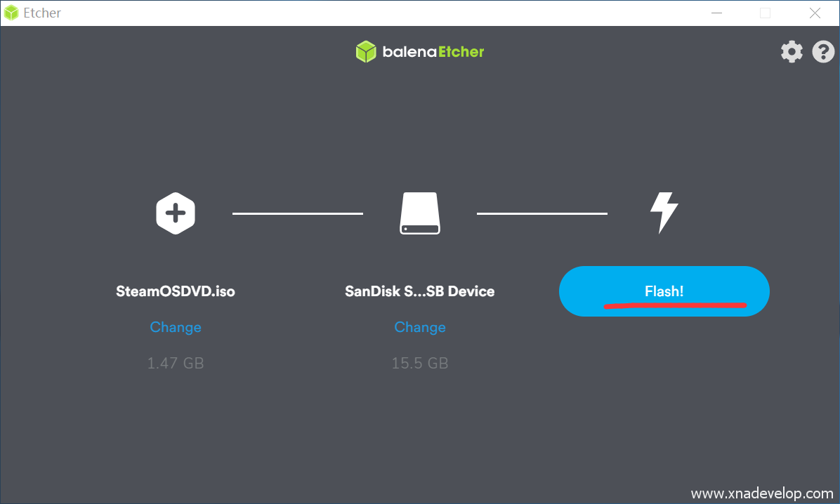Close the Etcher window

click(x=815, y=13)
